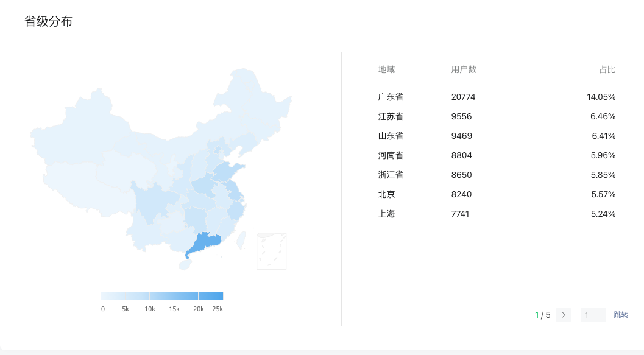644x355 pixels.
Task: Click the 5k legend label
Action: tap(126, 309)
